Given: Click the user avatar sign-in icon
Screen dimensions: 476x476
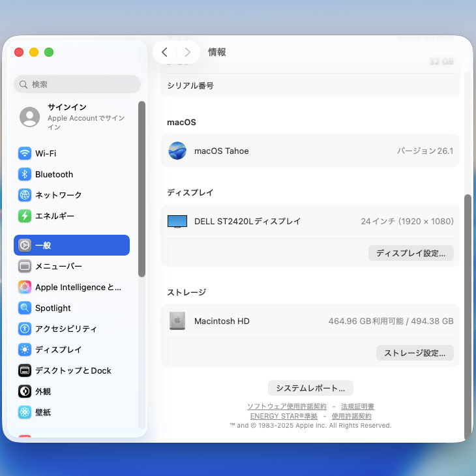Looking at the screenshot, I should pos(29,117).
